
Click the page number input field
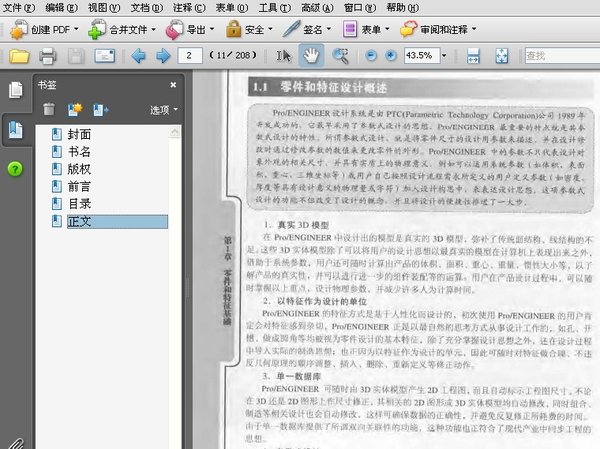190,56
